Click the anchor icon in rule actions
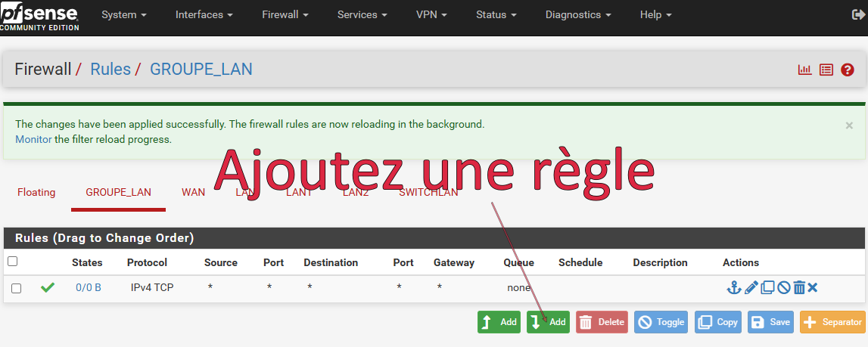Viewport: 868px width, 347px height. [x=733, y=287]
